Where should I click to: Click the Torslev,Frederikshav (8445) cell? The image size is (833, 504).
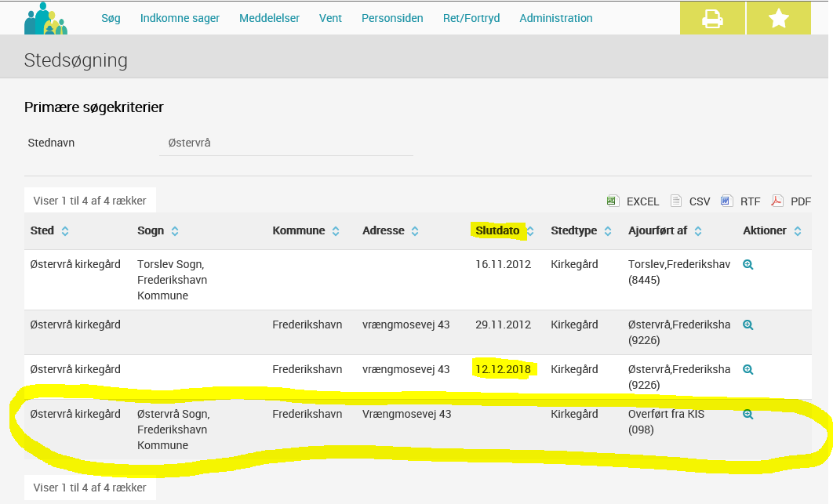(x=679, y=272)
